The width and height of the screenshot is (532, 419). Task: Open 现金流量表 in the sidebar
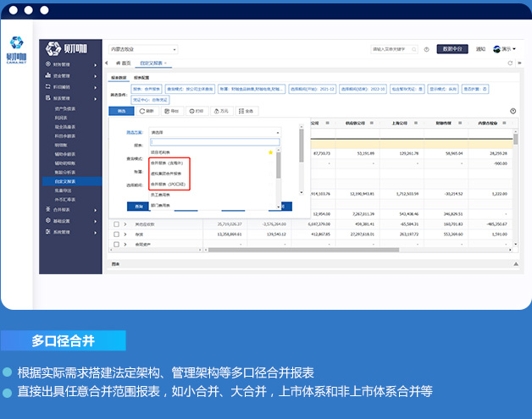[x=65, y=127]
